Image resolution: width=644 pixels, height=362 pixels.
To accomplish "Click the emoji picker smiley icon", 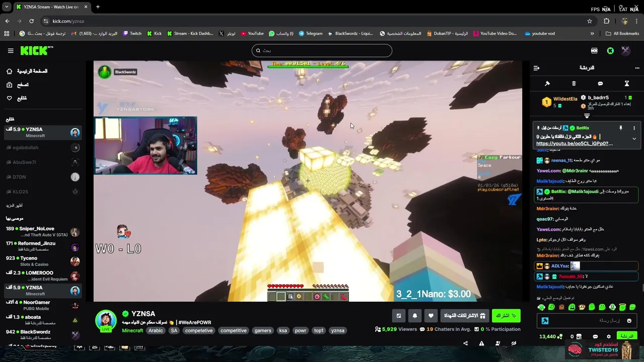I will click(x=629, y=321).
